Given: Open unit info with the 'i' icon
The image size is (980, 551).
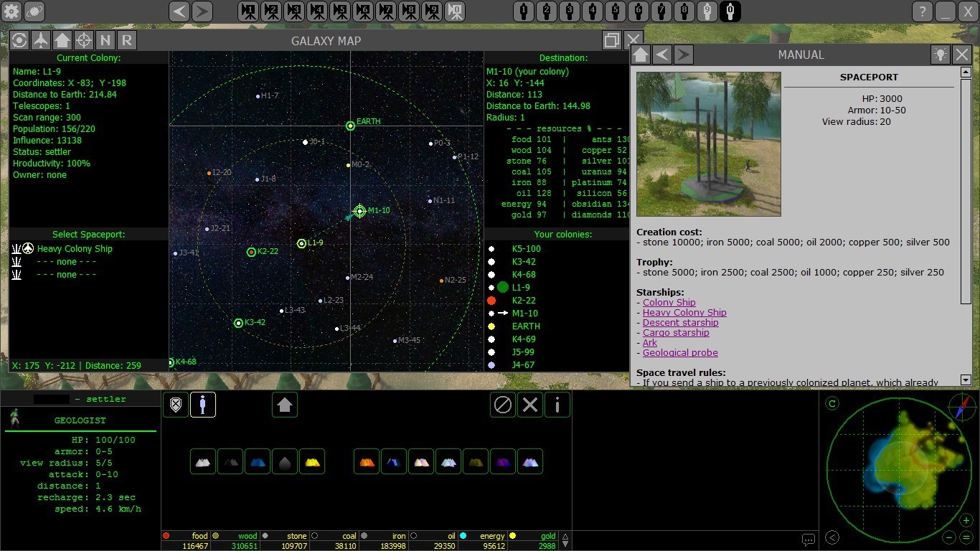Looking at the screenshot, I should click(557, 405).
